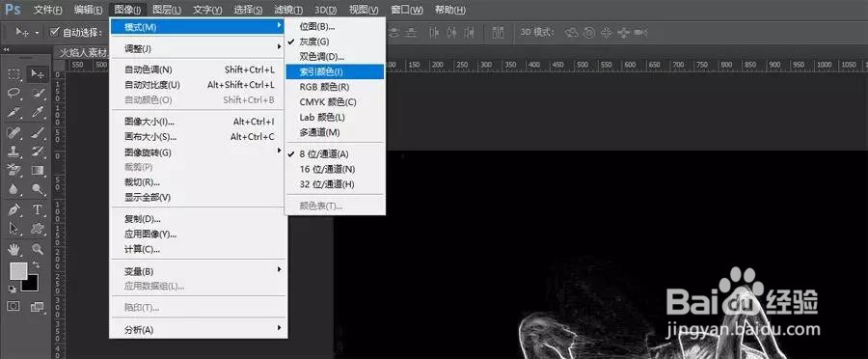Select the History Brush tool
Screen dimensions: 868x359
(x=38, y=151)
